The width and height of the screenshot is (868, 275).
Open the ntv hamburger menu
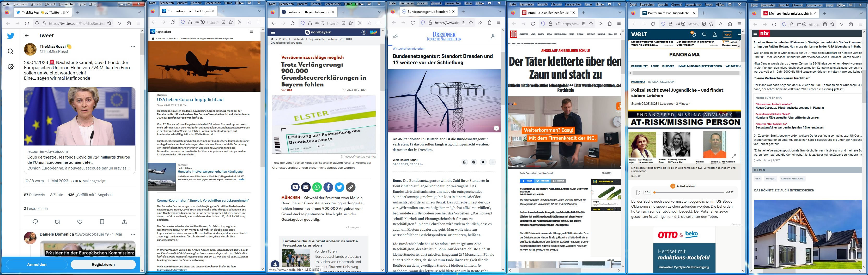tap(755, 33)
